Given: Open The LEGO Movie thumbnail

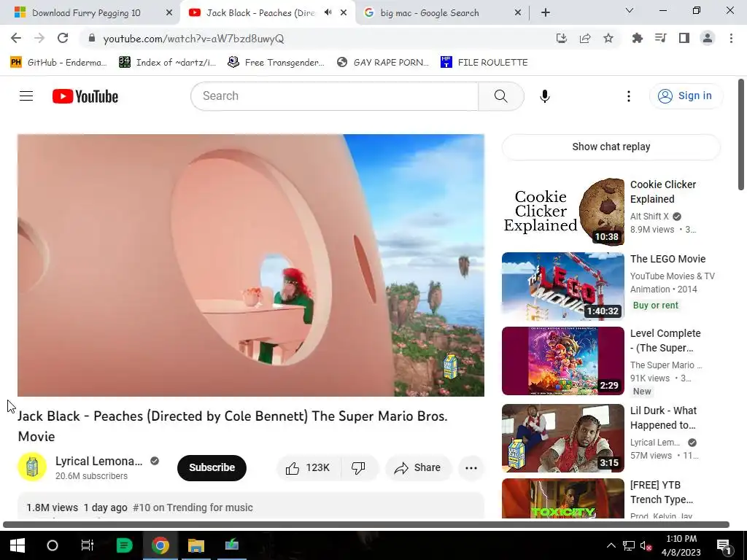Looking at the screenshot, I should click(562, 286).
